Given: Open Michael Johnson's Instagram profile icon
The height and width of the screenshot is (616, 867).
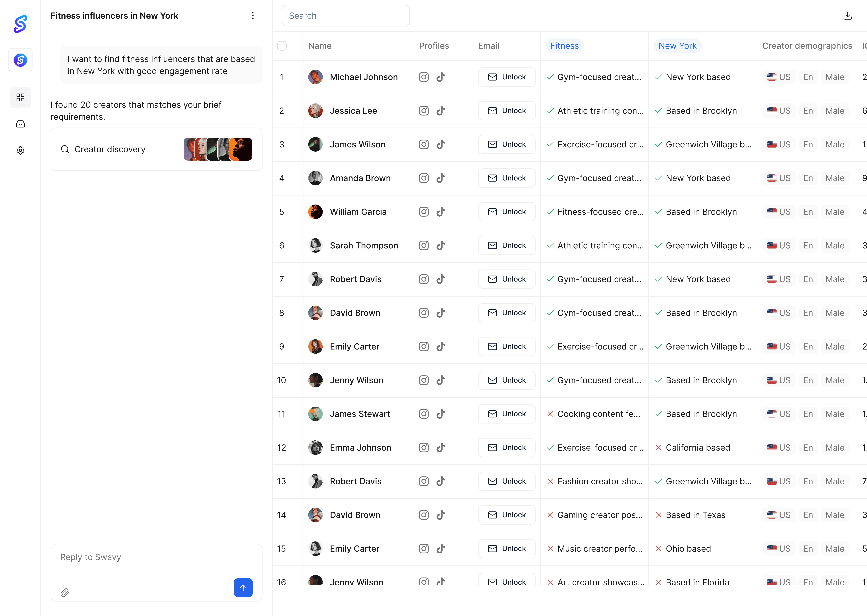Looking at the screenshot, I should pos(424,77).
